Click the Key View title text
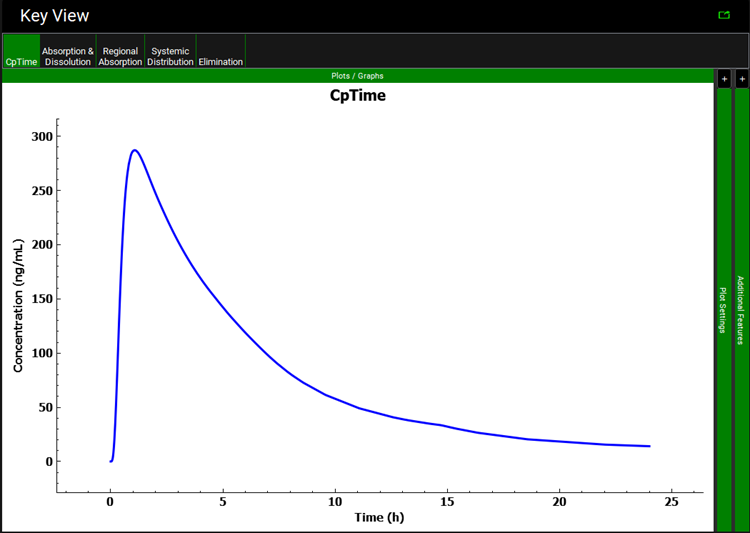750x533 pixels. pos(54,16)
